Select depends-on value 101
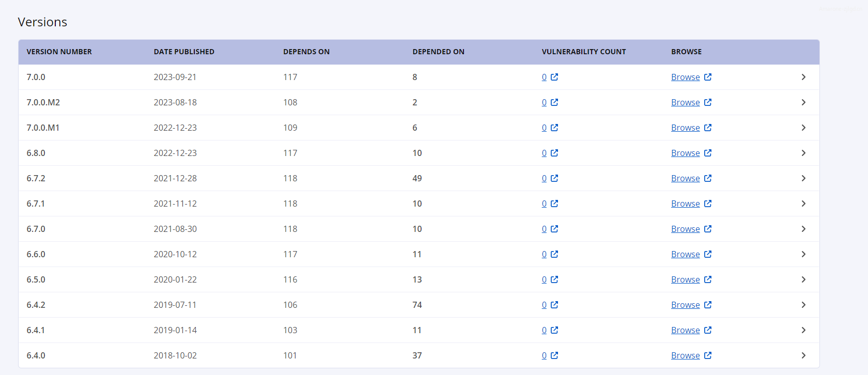The height and width of the screenshot is (375, 868). pos(290,355)
